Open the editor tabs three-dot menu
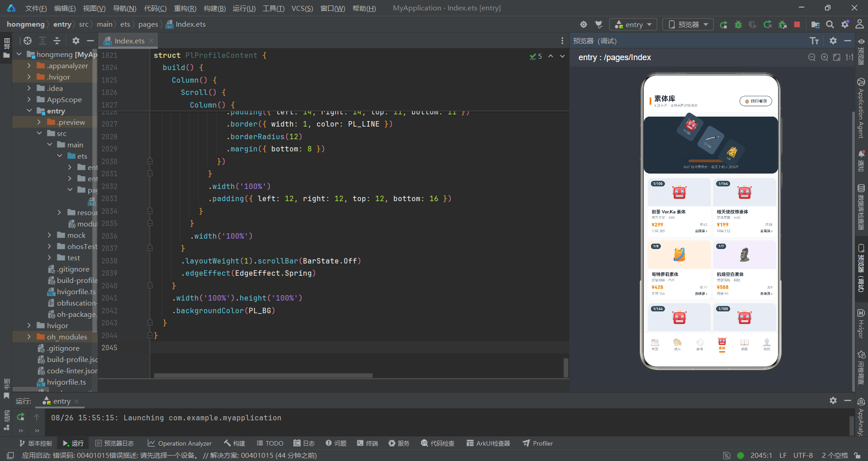This screenshot has height=461, width=868. 562,41
